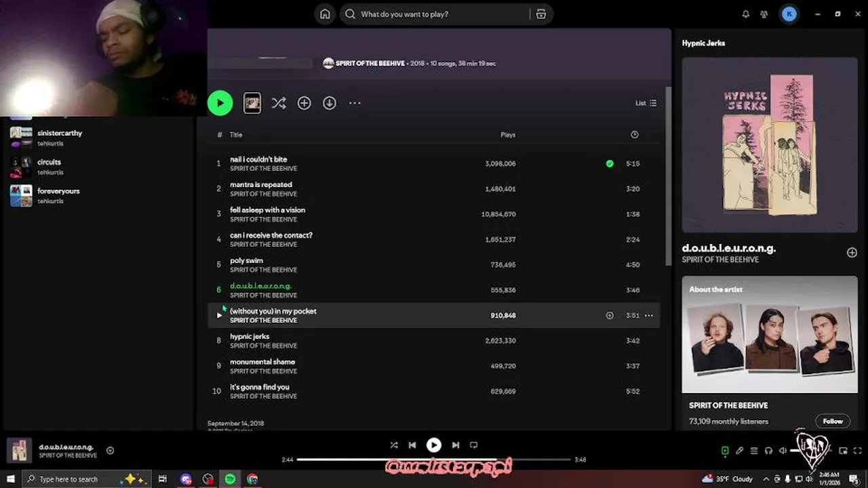The image size is (868, 488).
Task: Add the song to library with the right panel plus icon
Action: pyautogui.click(x=852, y=253)
